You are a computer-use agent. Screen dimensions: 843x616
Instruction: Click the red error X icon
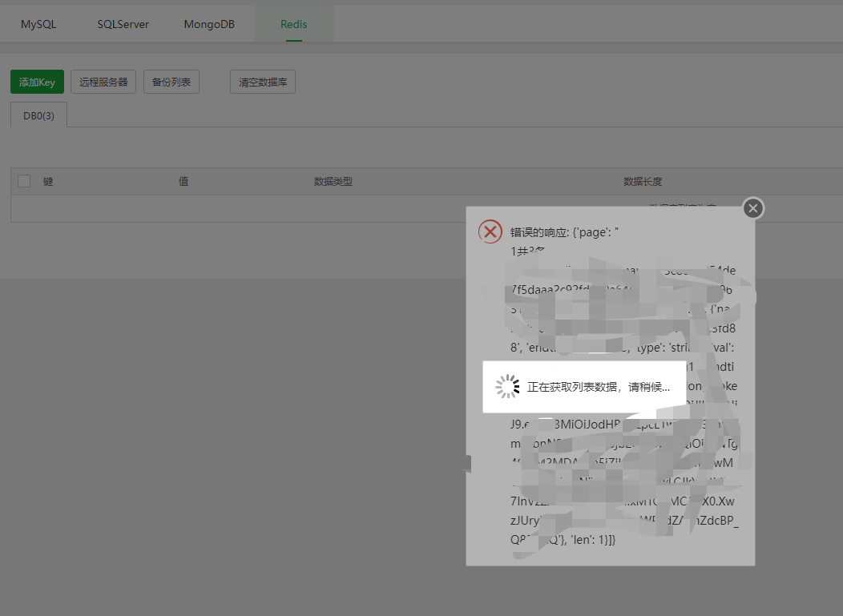pyautogui.click(x=490, y=232)
